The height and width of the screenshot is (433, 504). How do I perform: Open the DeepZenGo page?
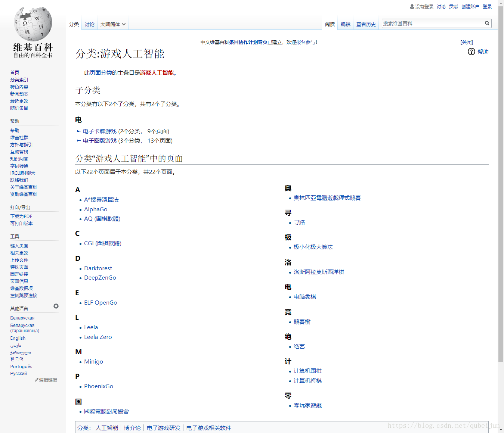[100, 278]
